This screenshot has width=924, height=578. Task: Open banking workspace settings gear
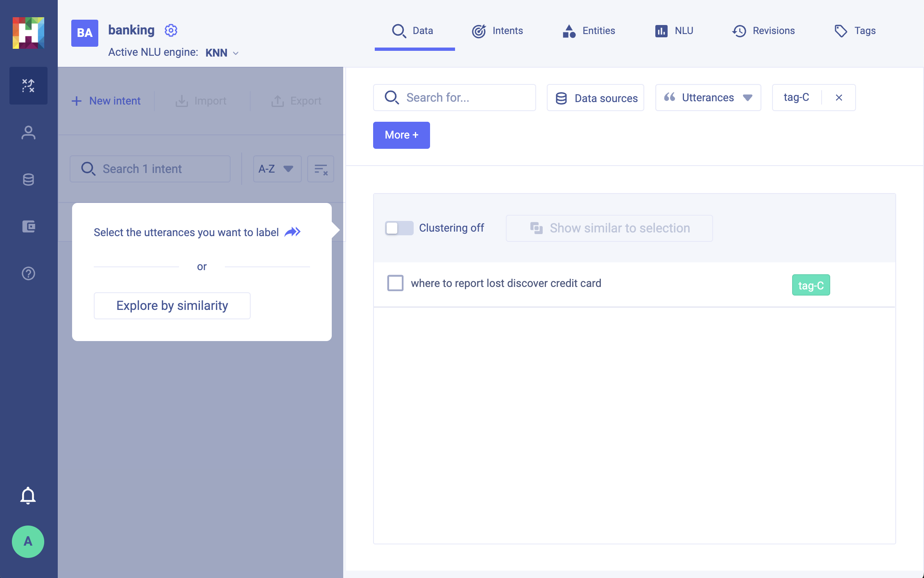tap(171, 30)
